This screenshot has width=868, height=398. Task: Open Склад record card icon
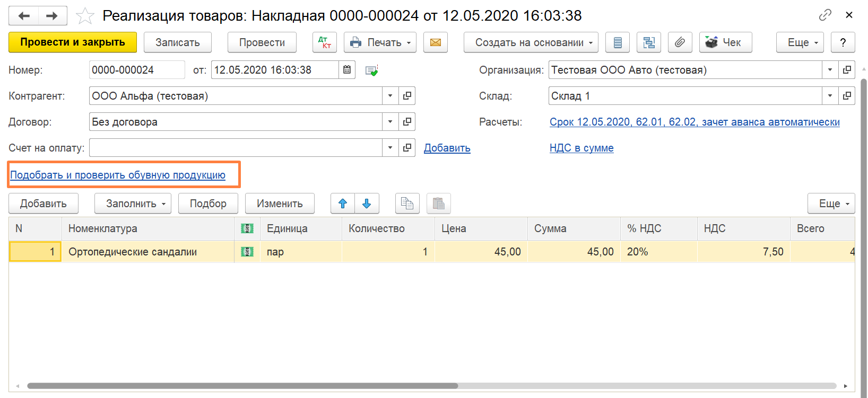[847, 96]
